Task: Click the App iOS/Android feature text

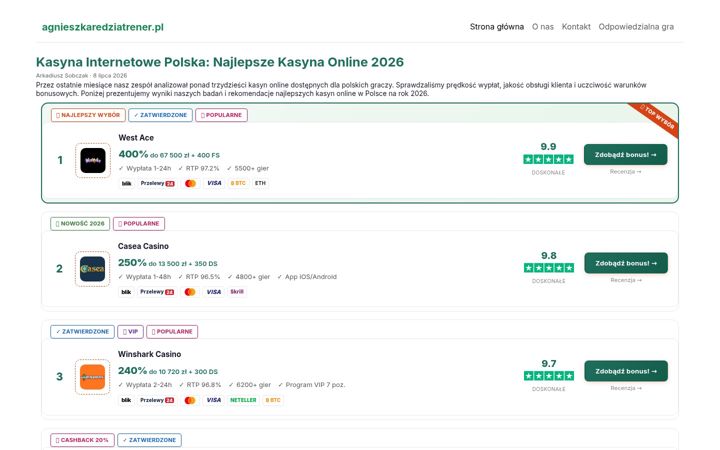Action: [x=307, y=277]
